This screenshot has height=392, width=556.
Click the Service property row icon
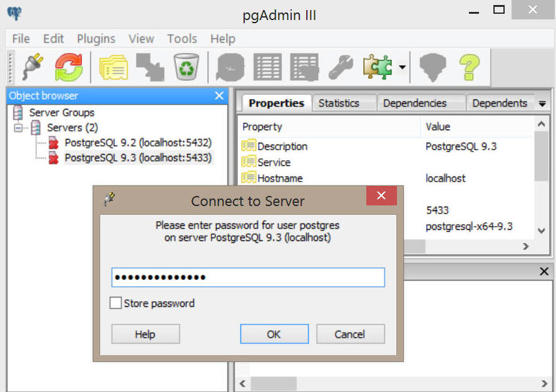pyautogui.click(x=249, y=162)
